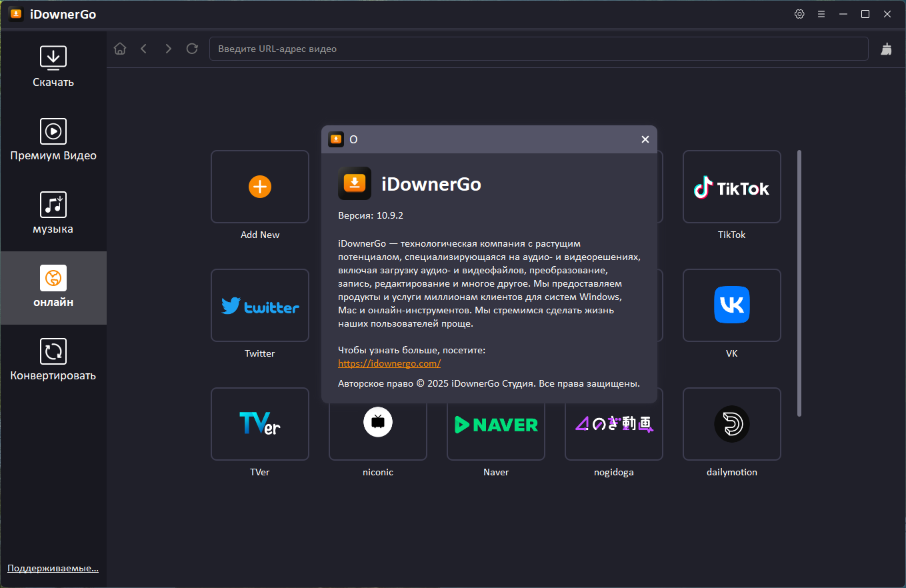Minimize the iDownerGo window

click(843, 14)
